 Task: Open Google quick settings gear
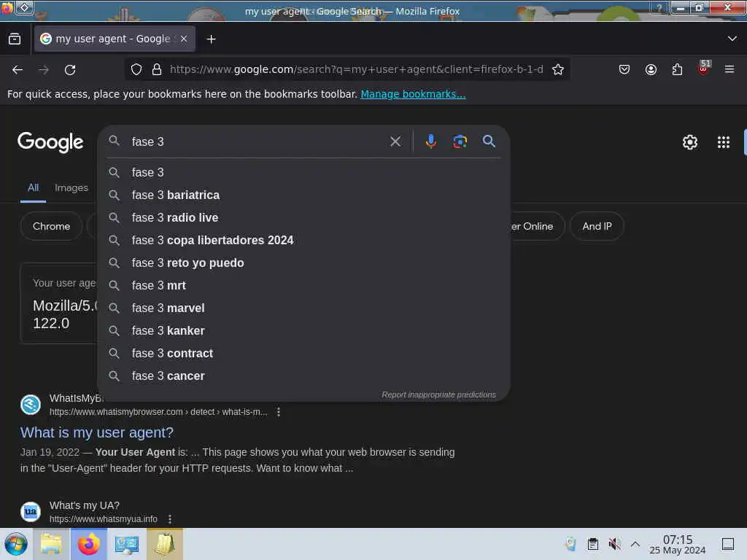[690, 142]
